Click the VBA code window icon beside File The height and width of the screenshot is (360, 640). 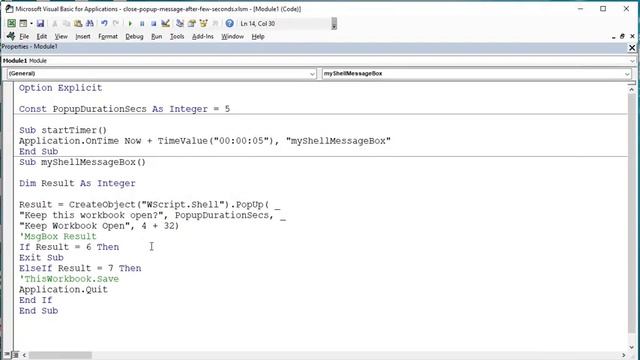coord(11,36)
